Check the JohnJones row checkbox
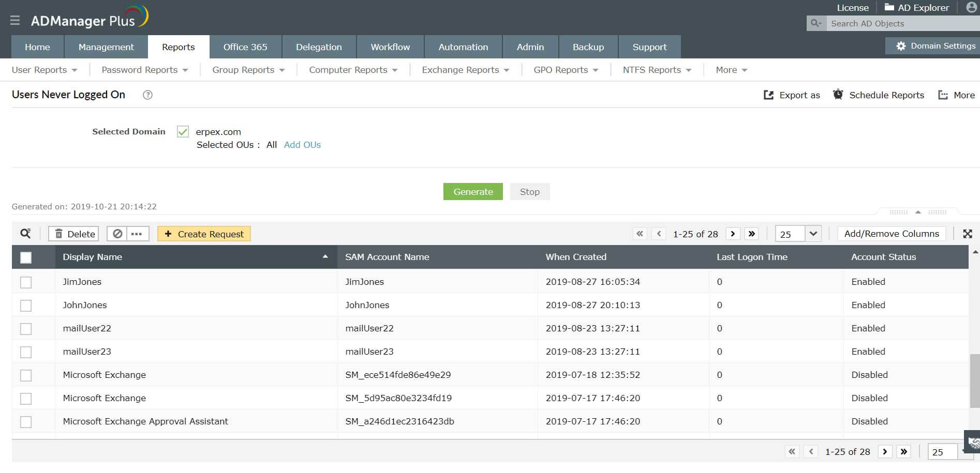980x473 pixels. coord(26,306)
